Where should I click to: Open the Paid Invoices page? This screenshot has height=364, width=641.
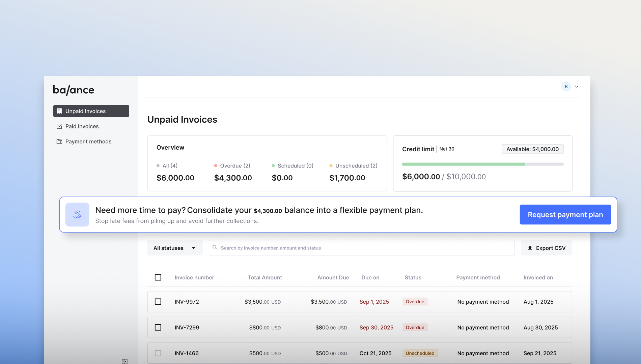pos(82,126)
